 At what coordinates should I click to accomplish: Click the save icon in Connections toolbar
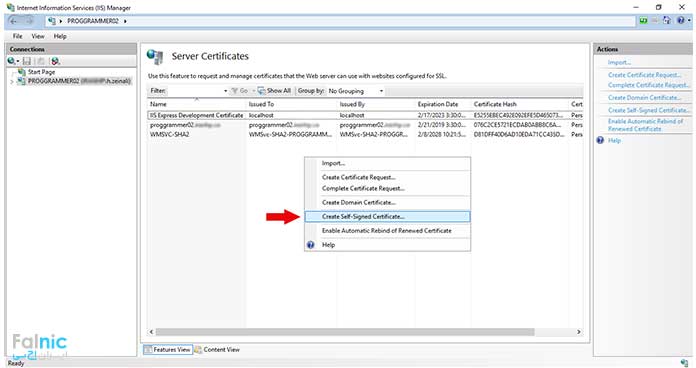[x=27, y=61]
